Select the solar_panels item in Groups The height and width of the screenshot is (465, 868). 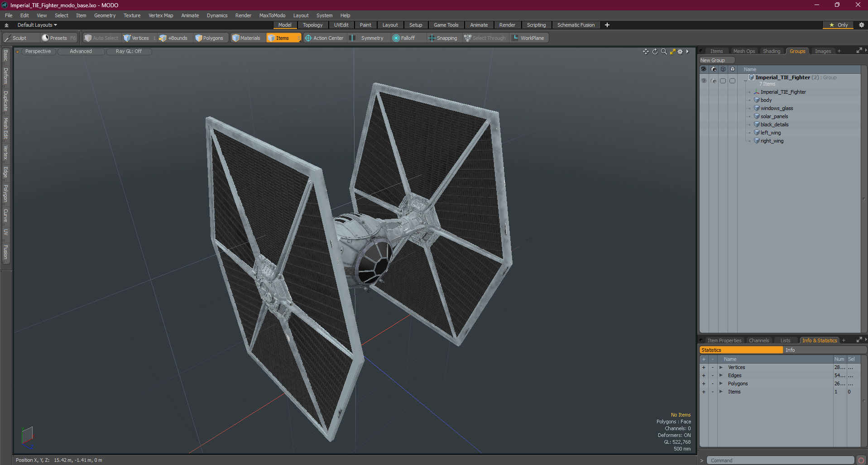[774, 116]
